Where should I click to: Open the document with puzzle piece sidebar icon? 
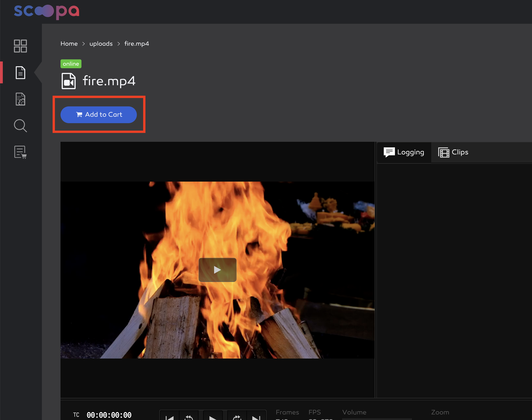pos(20,99)
